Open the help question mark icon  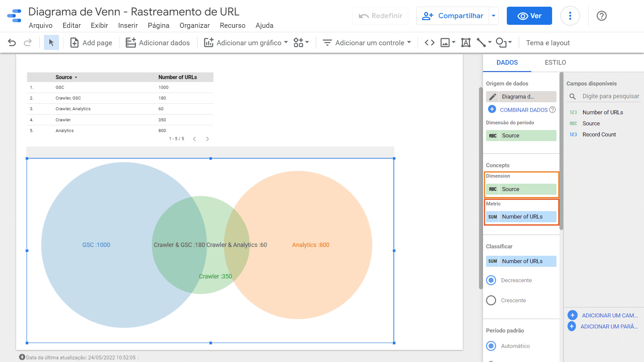[601, 16]
